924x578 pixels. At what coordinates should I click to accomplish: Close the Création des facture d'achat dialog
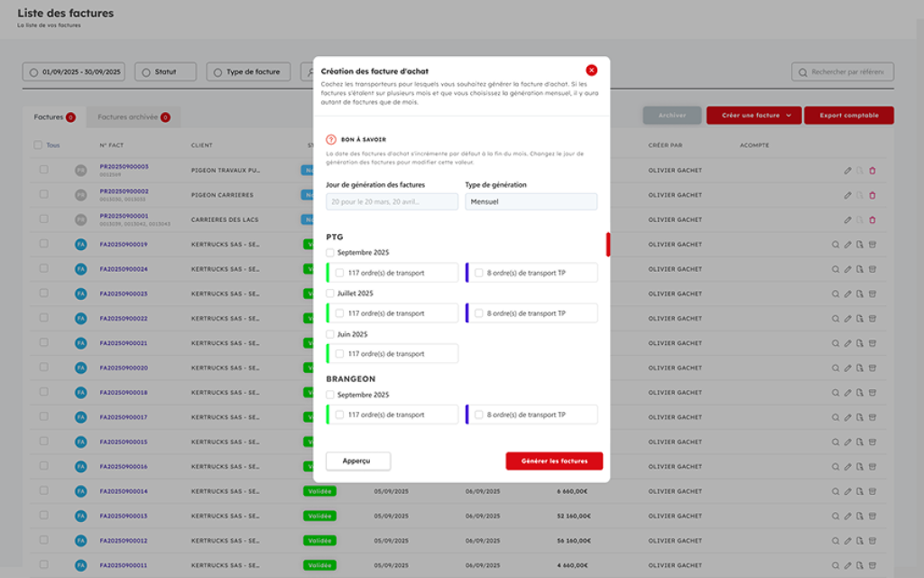[591, 70]
